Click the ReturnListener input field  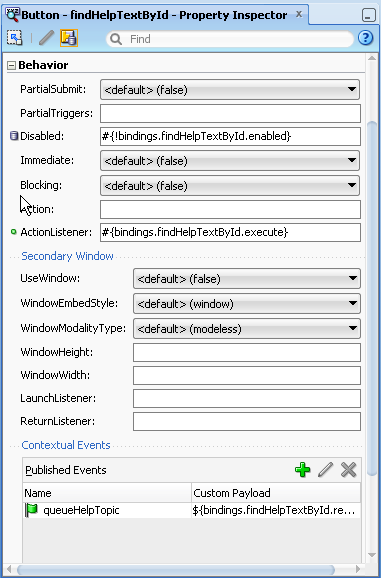pos(247,421)
